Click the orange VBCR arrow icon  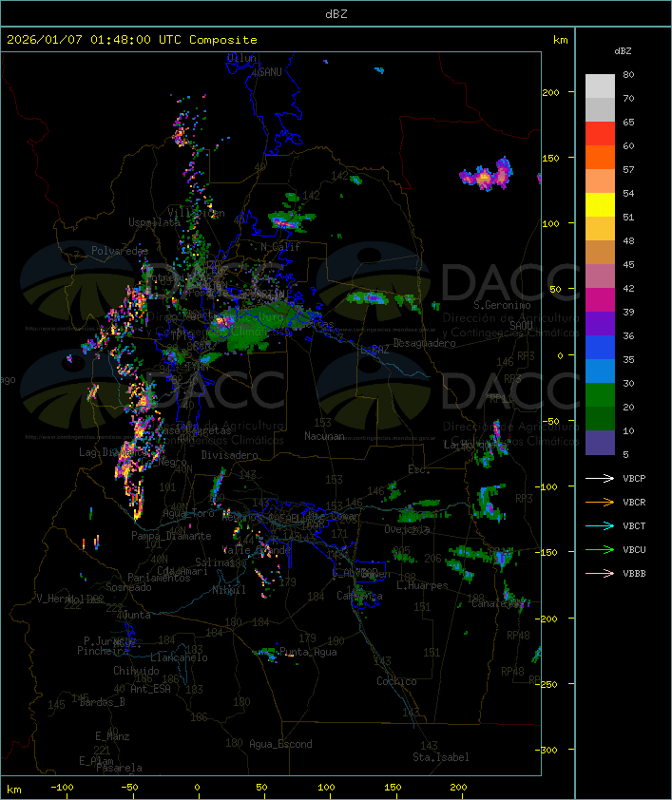pyautogui.click(x=600, y=502)
